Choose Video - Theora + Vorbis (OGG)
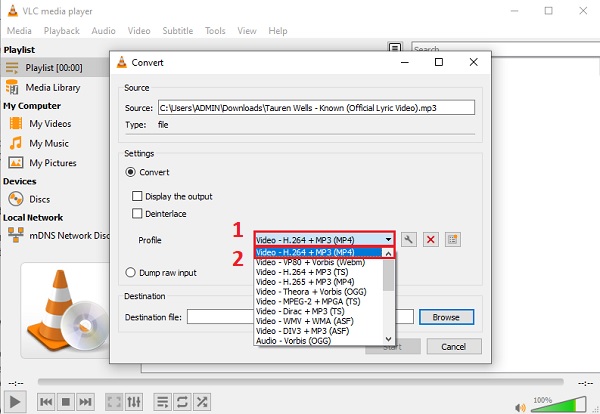The image size is (600, 414). click(318, 292)
